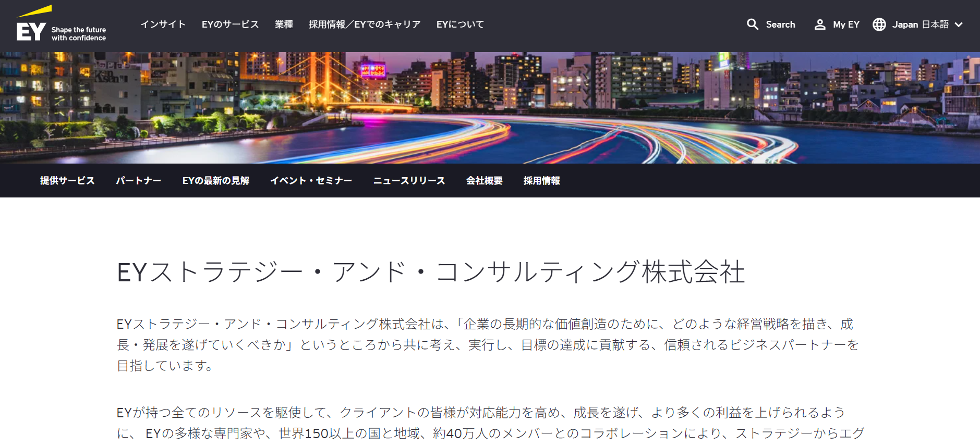Open the インサイト menu
This screenshot has width=980, height=447.
click(163, 24)
